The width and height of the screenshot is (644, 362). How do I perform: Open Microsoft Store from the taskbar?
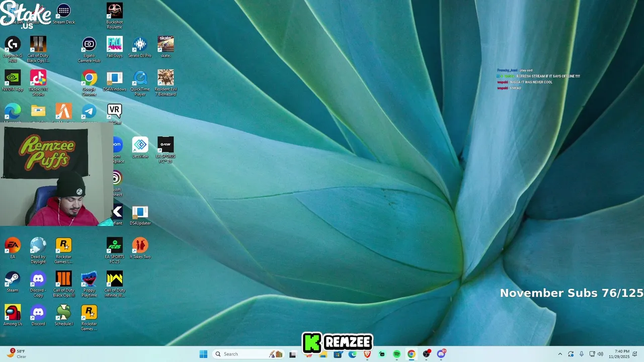pos(338,354)
